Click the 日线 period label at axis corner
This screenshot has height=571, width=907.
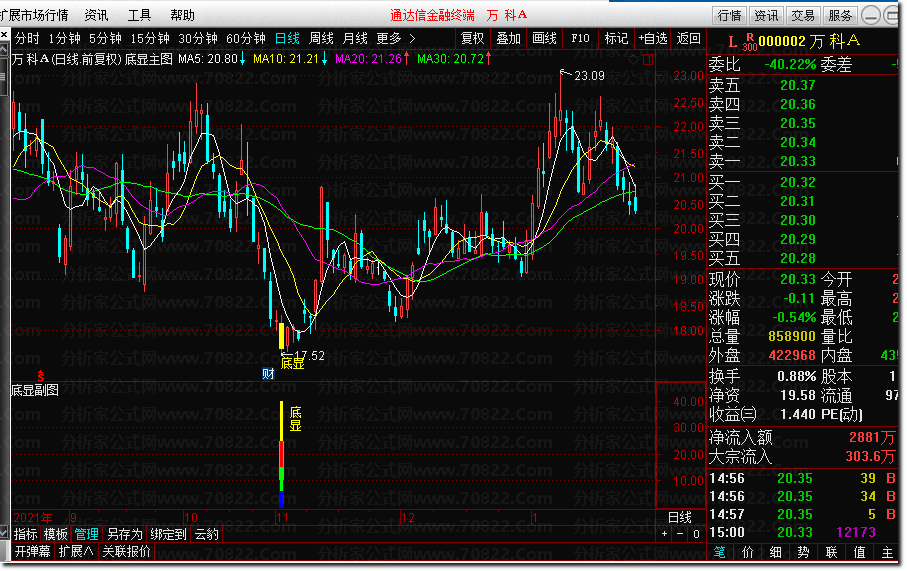680,517
